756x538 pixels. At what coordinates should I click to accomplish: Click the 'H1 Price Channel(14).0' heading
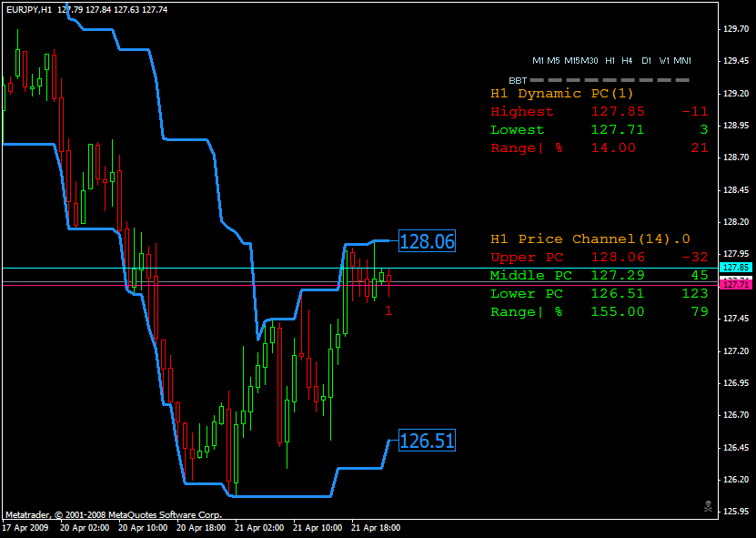(590, 239)
